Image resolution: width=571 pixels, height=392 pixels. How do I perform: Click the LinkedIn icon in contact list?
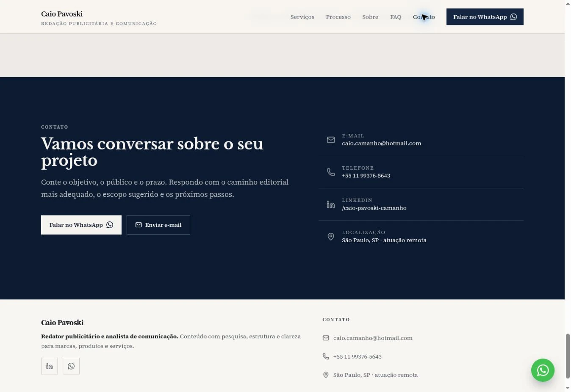point(331,204)
